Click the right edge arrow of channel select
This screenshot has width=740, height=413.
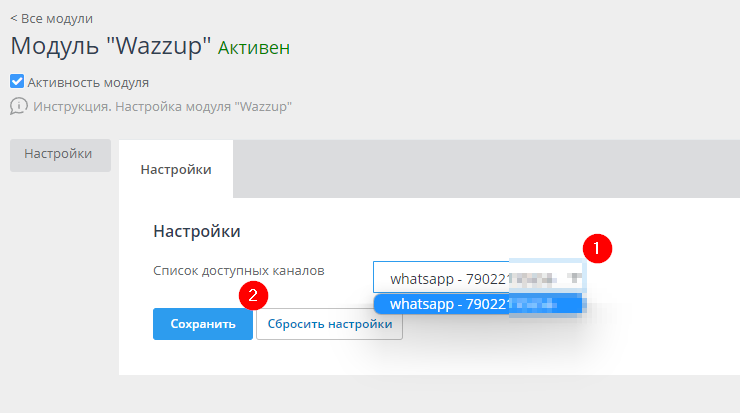(575, 277)
